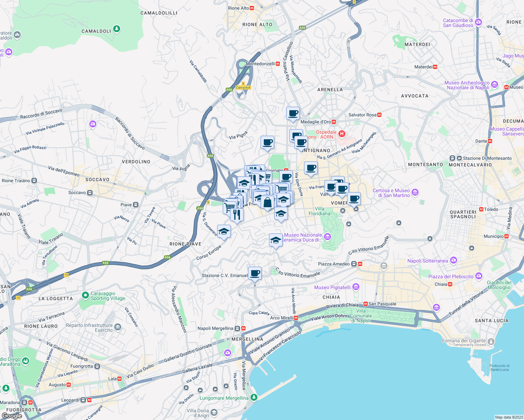Click the Reparto Infrastrutture Esercito icon
Viewport: 524px width, 420px height.
click(x=118, y=327)
